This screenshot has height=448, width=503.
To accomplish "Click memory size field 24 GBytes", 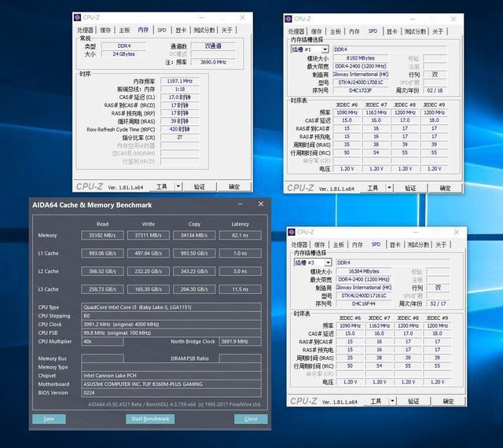I will click(x=124, y=54).
